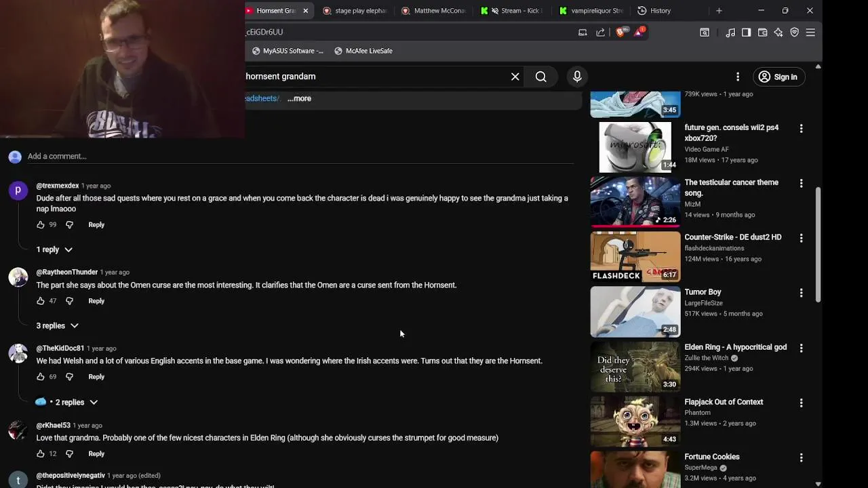Reply to the @rKhael53 comment

[x=96, y=453]
